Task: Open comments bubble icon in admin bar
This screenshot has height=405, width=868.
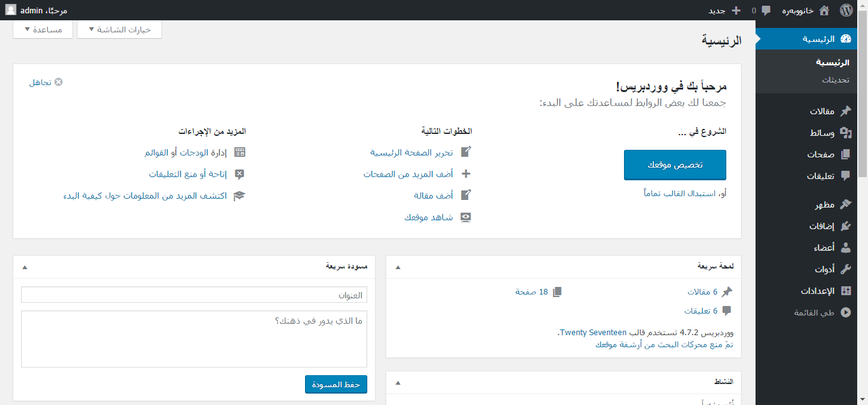Action: coord(766,10)
